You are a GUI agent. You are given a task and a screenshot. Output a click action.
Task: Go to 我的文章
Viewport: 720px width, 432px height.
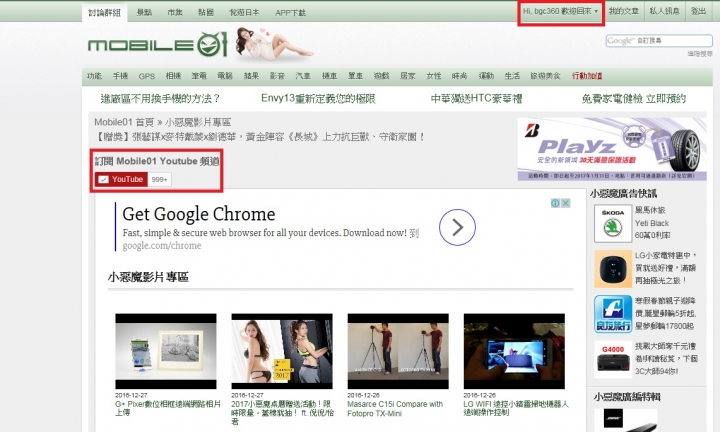click(x=624, y=11)
